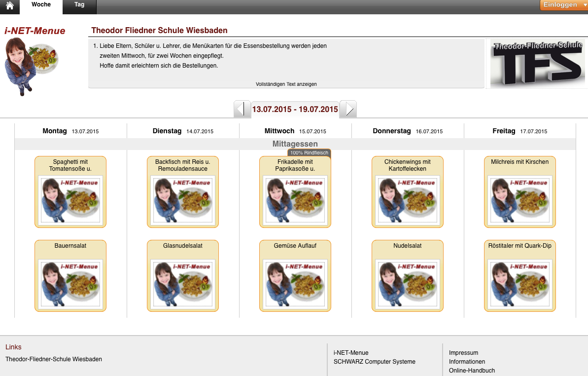Expand notice via Vollständigen Text anzeigen
Image resolution: width=588 pixels, height=376 pixels.
[286, 84]
